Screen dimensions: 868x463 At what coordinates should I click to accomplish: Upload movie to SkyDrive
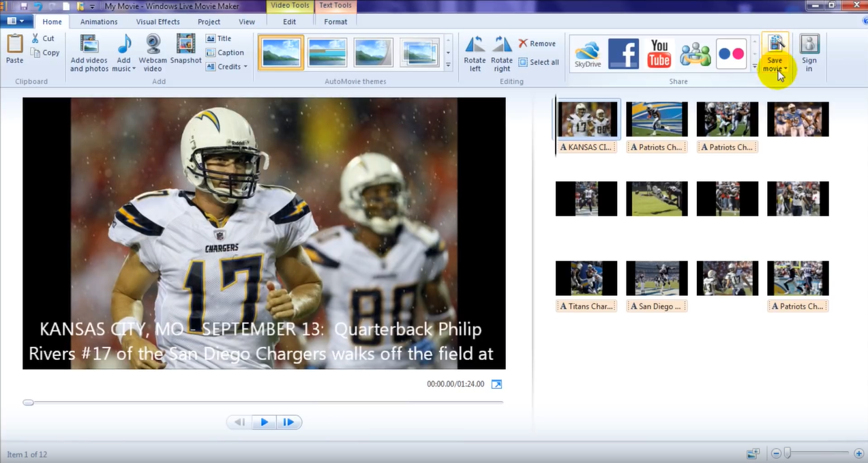point(587,53)
